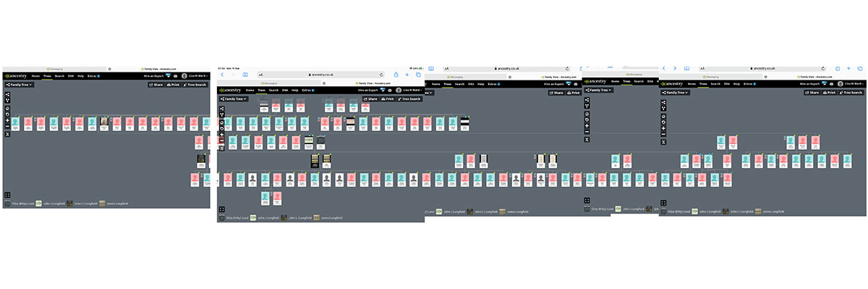This screenshot has height=289, width=868.
Task: Go forward in rightmost window's Safari
Action: pos(675,68)
